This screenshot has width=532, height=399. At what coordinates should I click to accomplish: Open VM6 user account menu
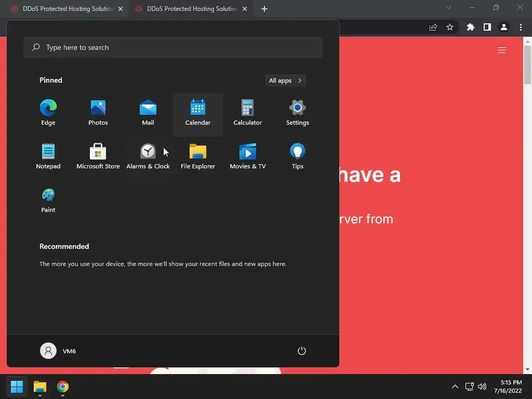[x=58, y=351]
